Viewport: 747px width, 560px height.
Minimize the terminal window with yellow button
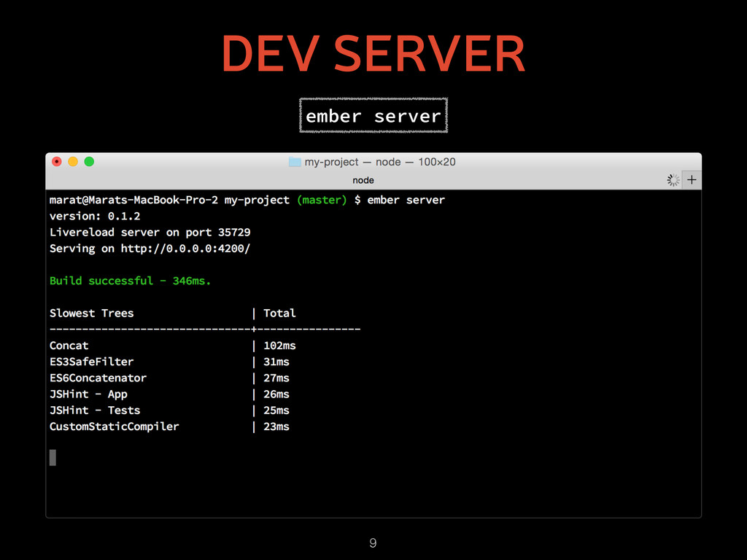[x=73, y=161]
